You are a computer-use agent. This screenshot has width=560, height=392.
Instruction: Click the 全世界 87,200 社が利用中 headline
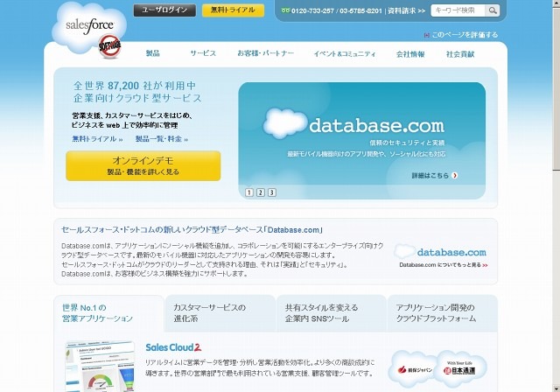tap(135, 86)
